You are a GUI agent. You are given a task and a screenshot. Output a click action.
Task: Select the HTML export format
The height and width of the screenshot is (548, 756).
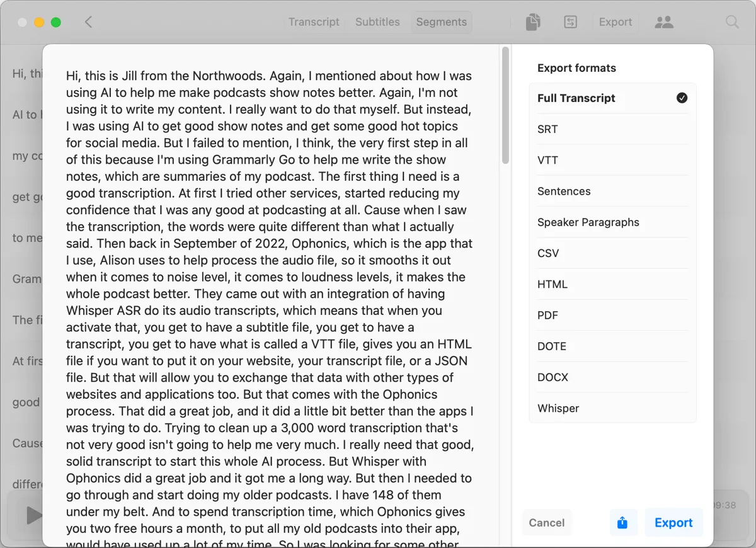click(x=612, y=284)
